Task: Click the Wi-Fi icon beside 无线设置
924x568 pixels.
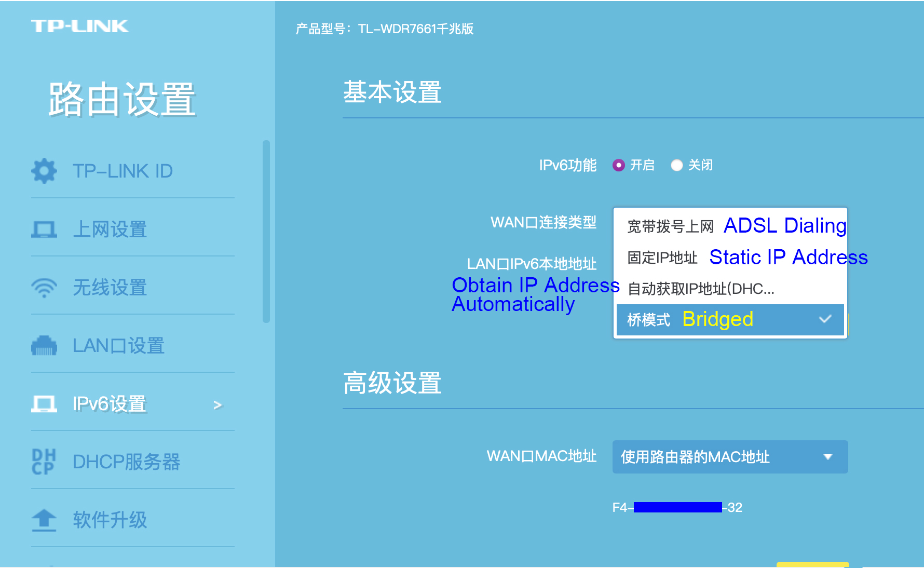Action: 44,287
